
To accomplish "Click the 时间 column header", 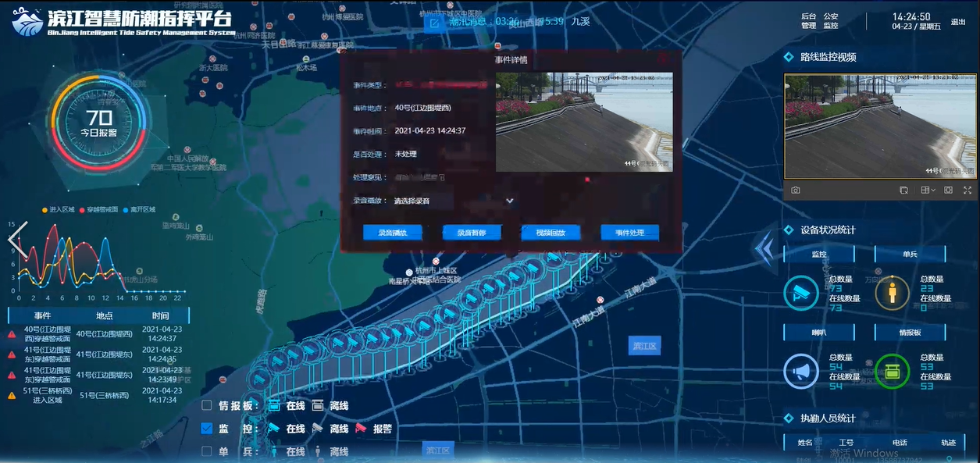I will pyautogui.click(x=161, y=315).
